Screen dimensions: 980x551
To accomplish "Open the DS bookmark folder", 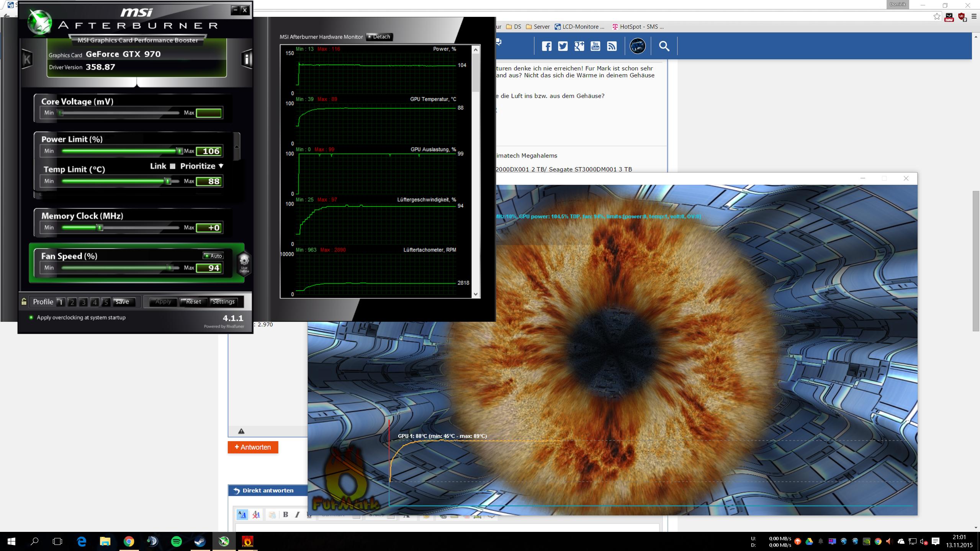I will pyautogui.click(x=514, y=27).
